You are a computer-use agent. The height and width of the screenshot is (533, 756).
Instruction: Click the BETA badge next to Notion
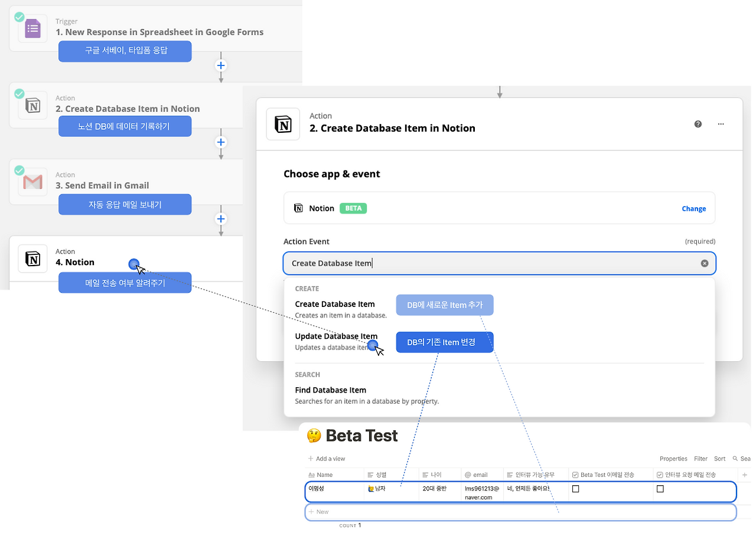353,208
